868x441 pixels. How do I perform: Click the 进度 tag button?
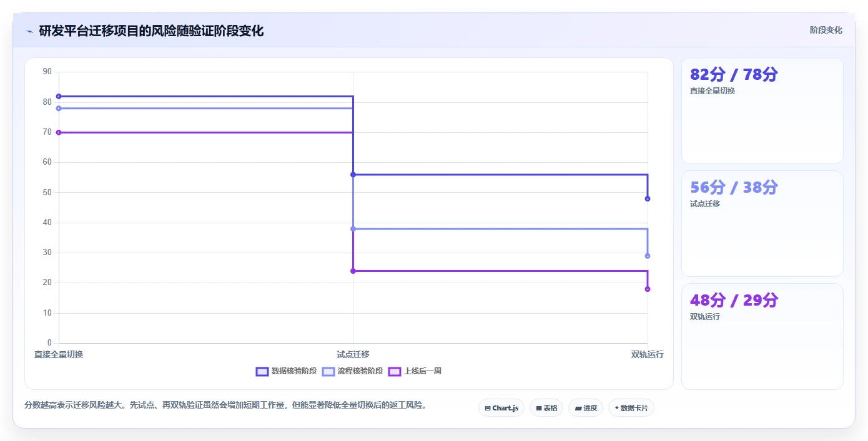click(586, 408)
